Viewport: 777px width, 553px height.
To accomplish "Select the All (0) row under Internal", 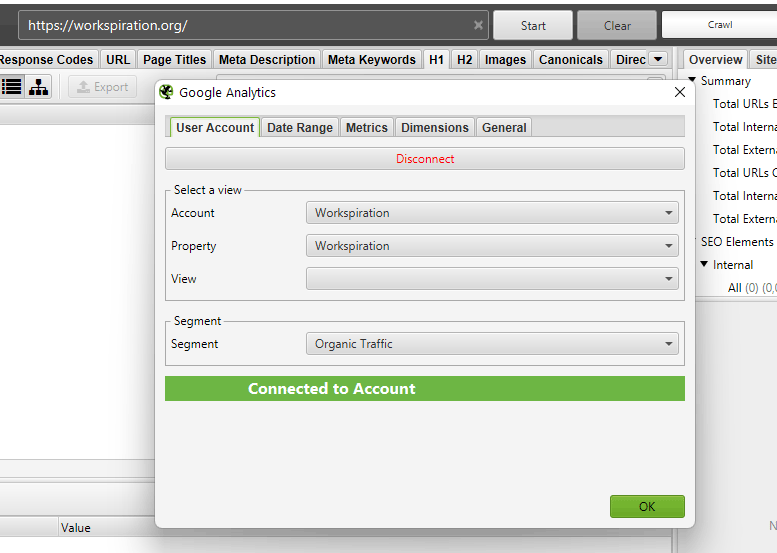I will pyautogui.click(x=751, y=287).
